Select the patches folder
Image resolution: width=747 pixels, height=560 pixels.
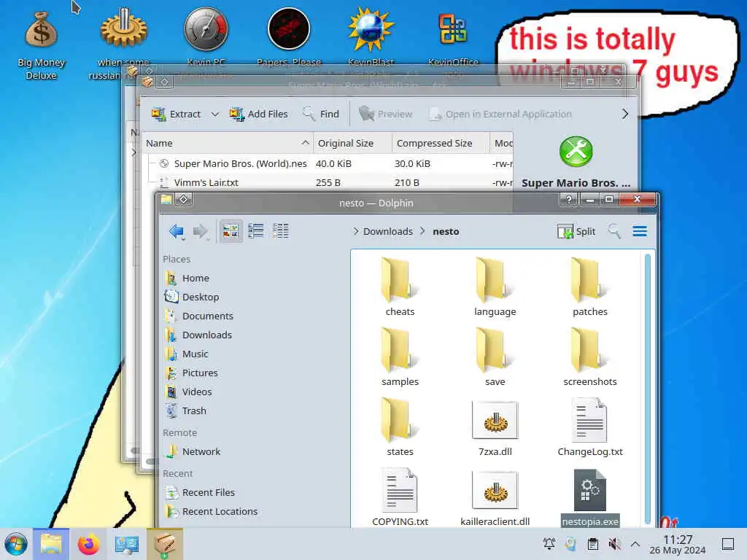click(589, 287)
